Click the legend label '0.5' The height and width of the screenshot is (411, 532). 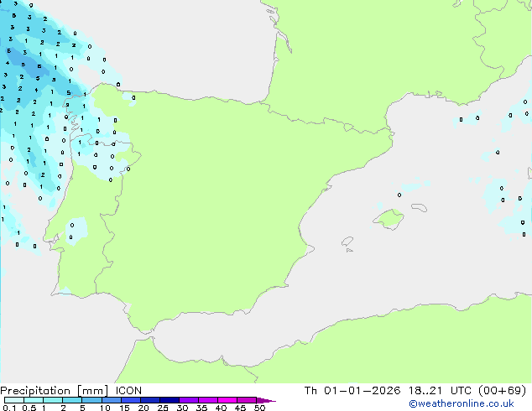[29, 408]
